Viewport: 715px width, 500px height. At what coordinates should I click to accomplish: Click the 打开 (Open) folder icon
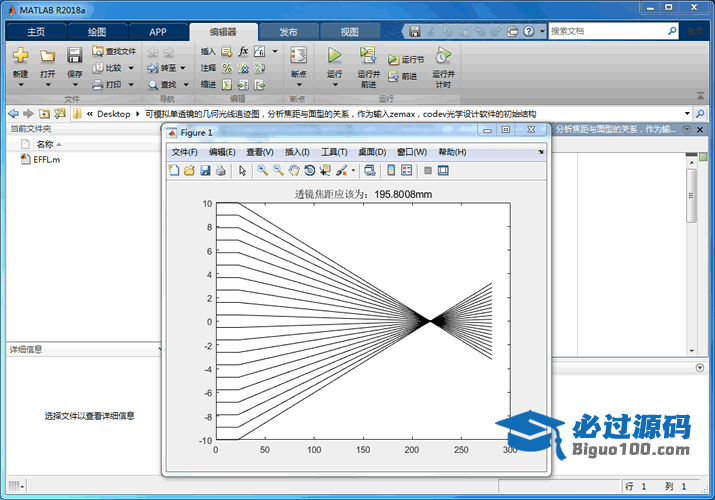tap(47, 56)
